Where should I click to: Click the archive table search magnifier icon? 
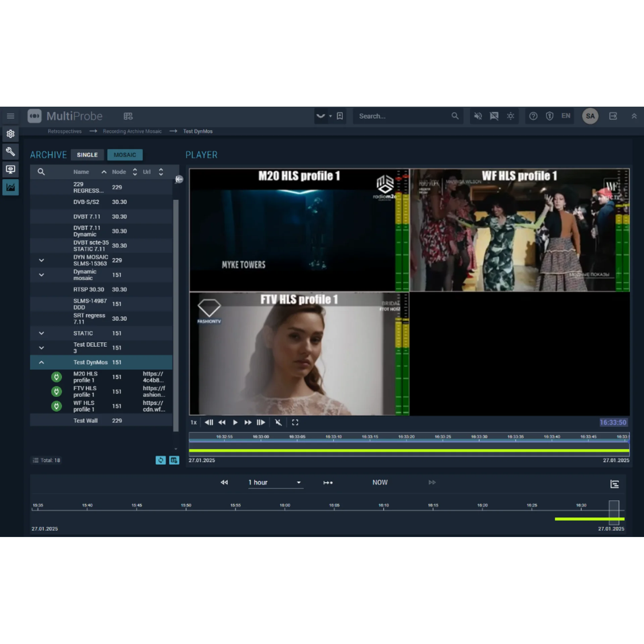41,172
